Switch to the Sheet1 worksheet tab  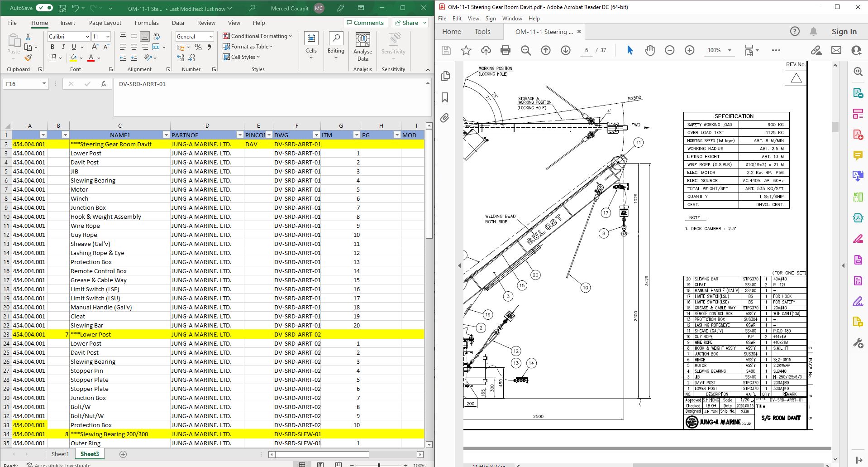coord(60,454)
